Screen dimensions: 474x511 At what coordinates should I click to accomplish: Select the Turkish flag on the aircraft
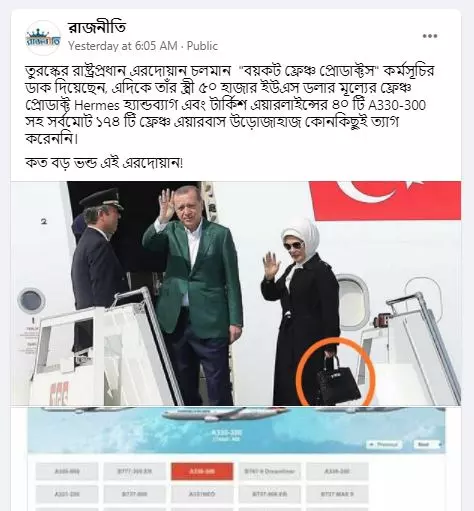[x=385, y=201]
